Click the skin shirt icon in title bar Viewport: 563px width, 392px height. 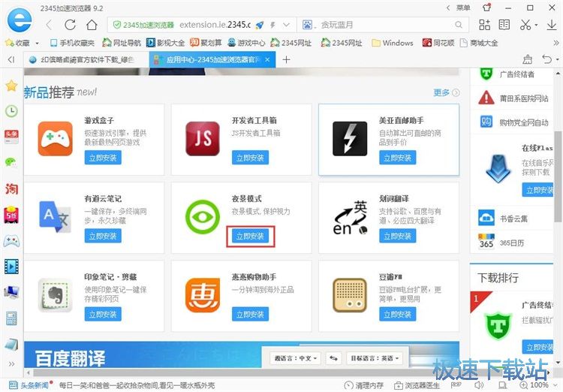487,8
